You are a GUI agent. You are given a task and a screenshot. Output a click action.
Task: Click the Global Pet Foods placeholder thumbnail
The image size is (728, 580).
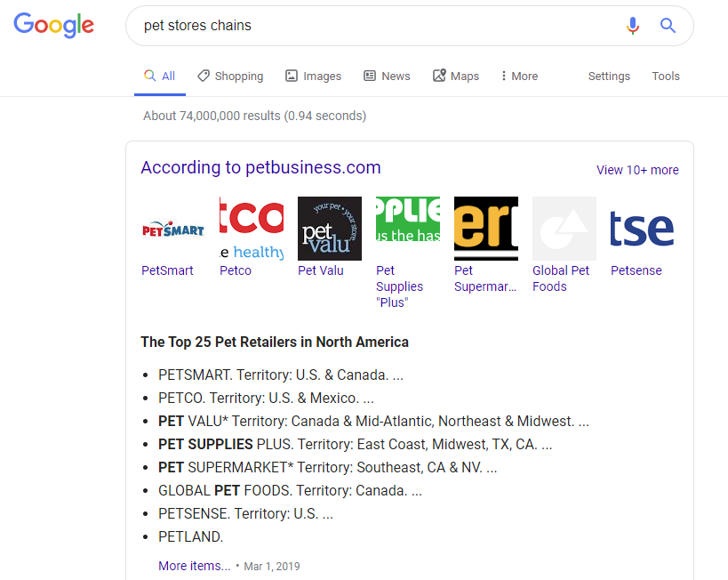point(564,229)
